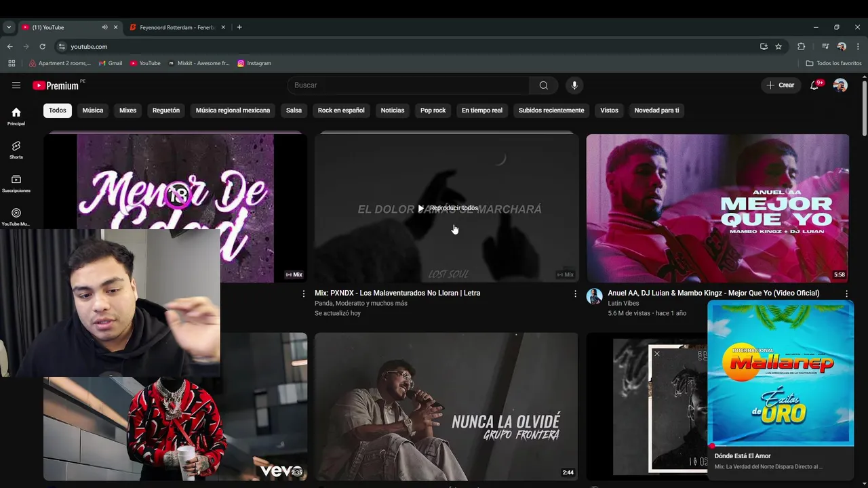
Task: Open the Apartment 2 rooms bookmark
Action: [x=60, y=63]
